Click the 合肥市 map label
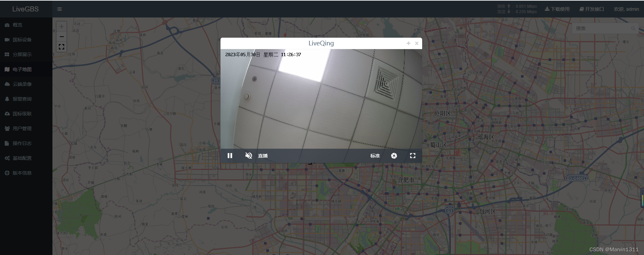 pyautogui.click(x=406, y=180)
